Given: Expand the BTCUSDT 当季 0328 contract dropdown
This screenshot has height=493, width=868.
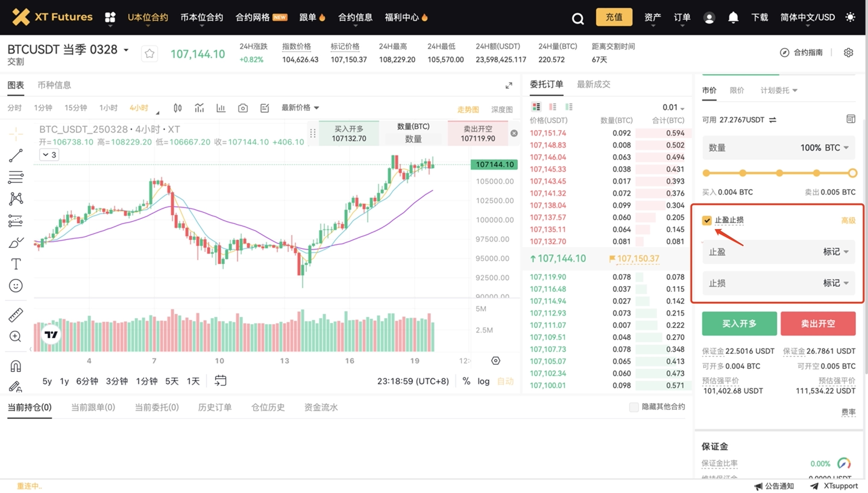Looking at the screenshot, I should tap(126, 50).
